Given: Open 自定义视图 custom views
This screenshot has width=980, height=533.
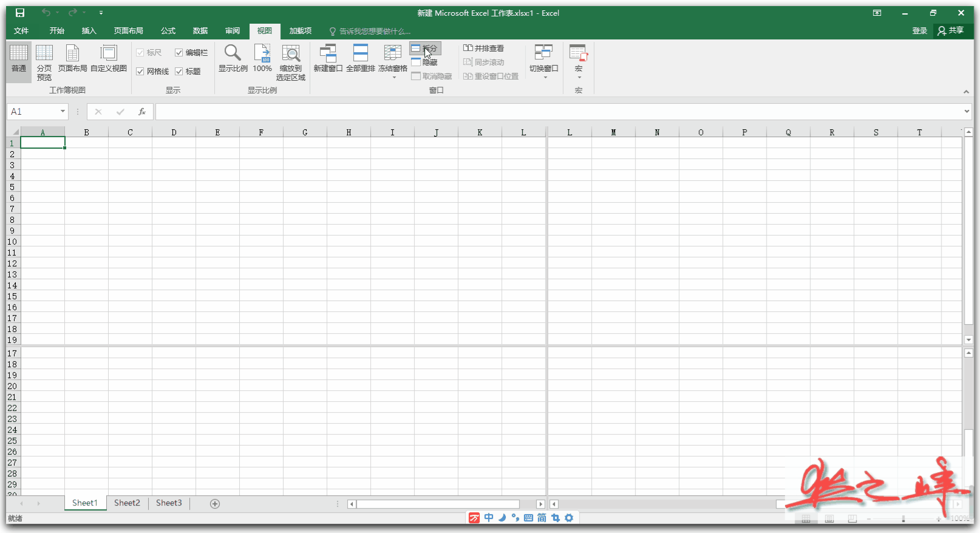Looking at the screenshot, I should coord(109,59).
